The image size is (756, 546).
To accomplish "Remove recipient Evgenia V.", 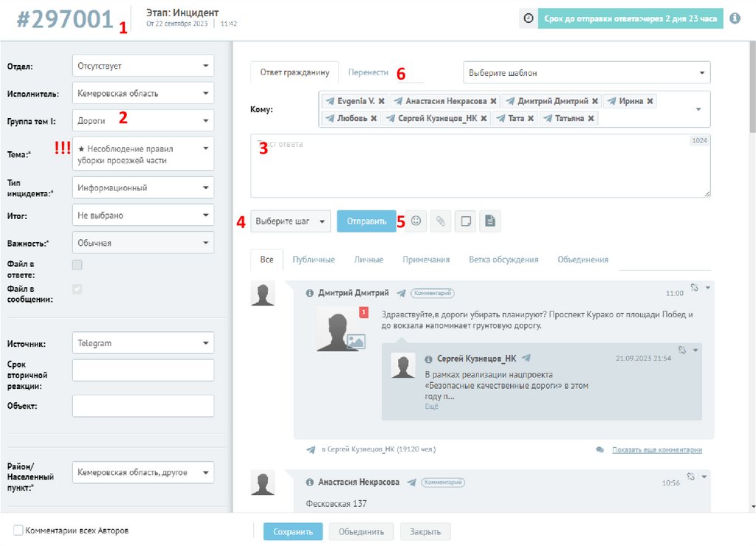I will (x=382, y=101).
